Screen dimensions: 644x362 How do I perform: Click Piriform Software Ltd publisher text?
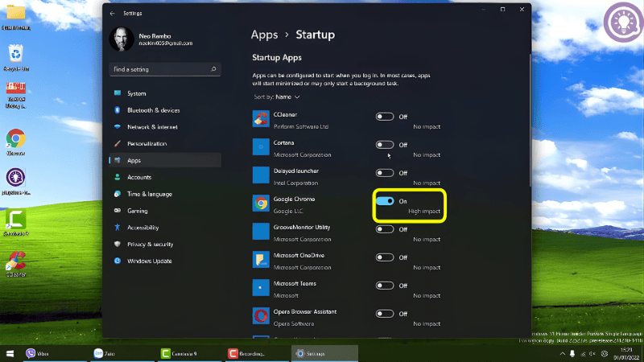301,127
